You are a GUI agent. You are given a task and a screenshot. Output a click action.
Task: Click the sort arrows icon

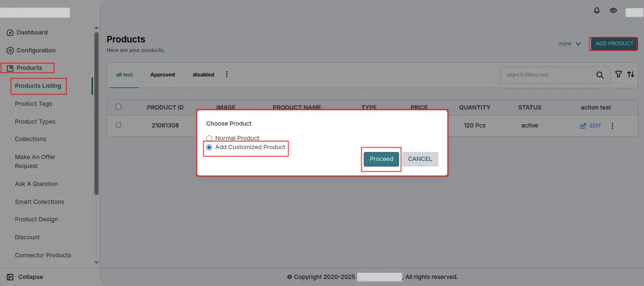click(631, 74)
